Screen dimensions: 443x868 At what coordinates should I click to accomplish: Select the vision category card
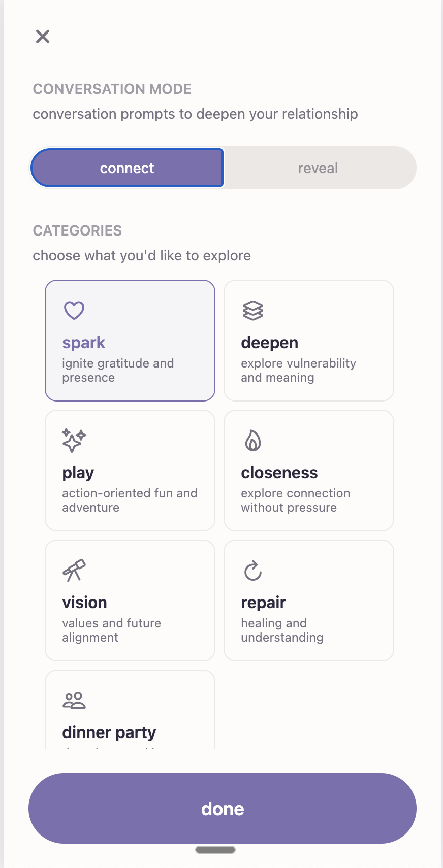click(130, 600)
